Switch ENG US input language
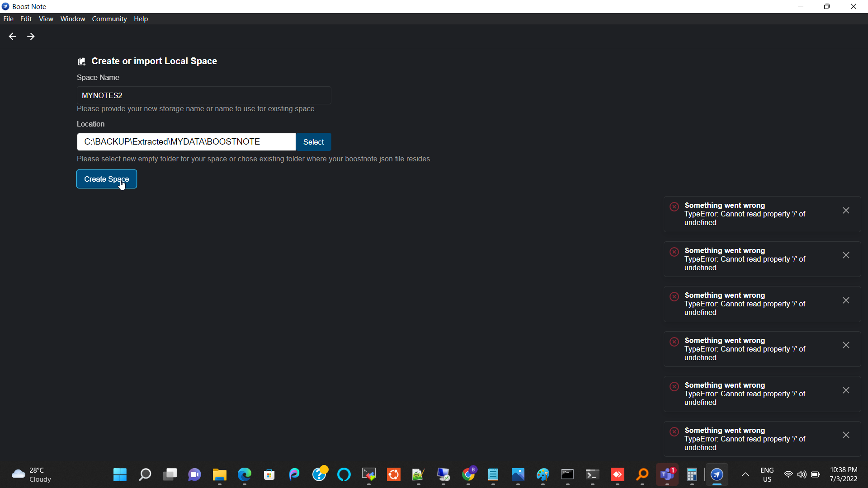This screenshot has width=868, height=488. (x=767, y=474)
